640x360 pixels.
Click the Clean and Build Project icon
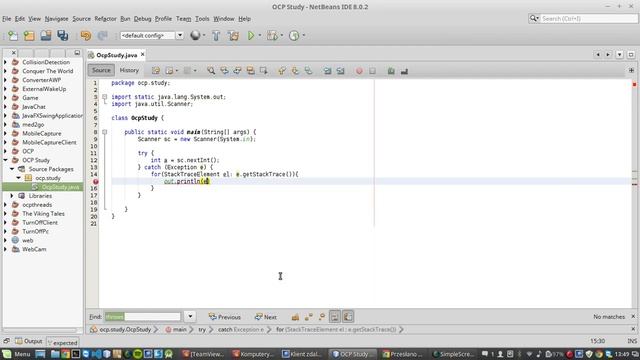pyautogui.click(x=233, y=36)
